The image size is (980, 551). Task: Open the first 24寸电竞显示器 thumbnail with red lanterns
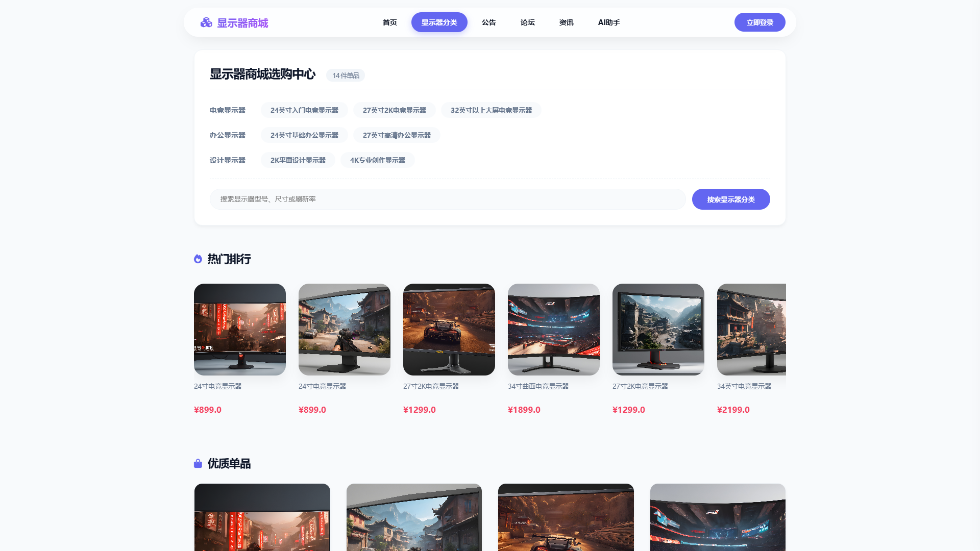pos(240,330)
